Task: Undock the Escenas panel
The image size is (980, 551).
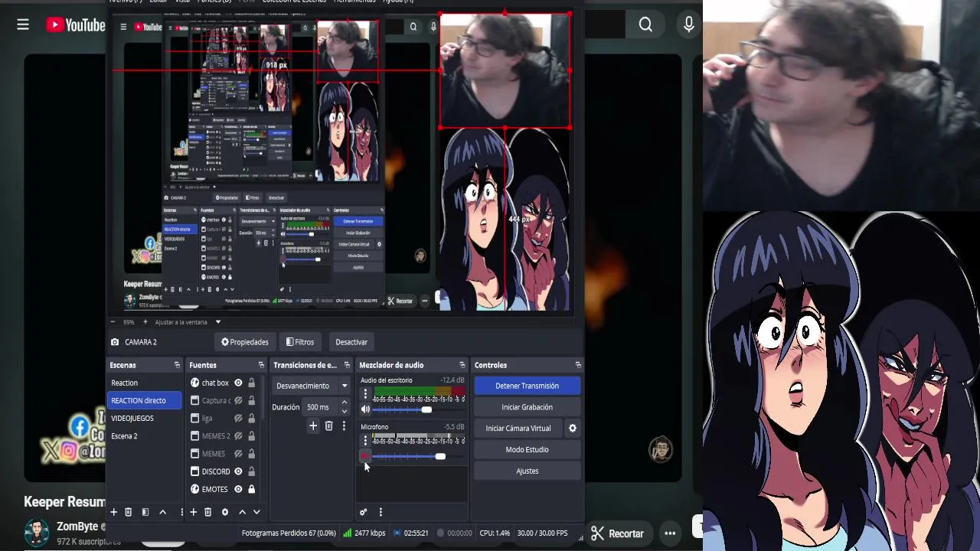Action: coord(177,365)
